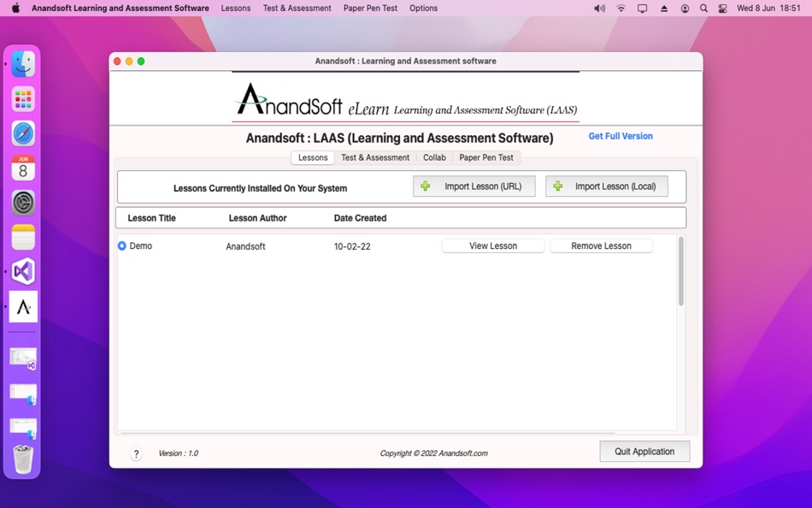Follow the Get Full Version link
Image resolution: width=812 pixels, height=508 pixels.
pos(621,136)
